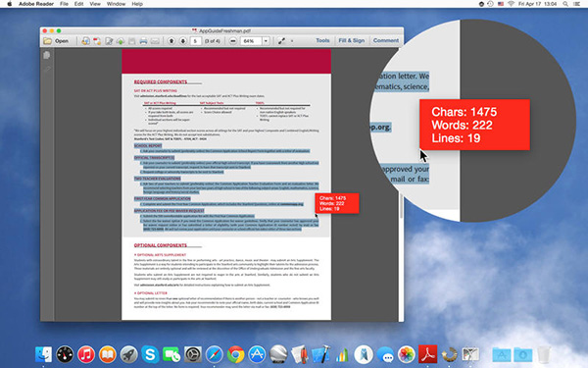This screenshot has width=588, height=368.
Task: Open the zoom percentage dropdown arrow
Action: [x=266, y=41]
